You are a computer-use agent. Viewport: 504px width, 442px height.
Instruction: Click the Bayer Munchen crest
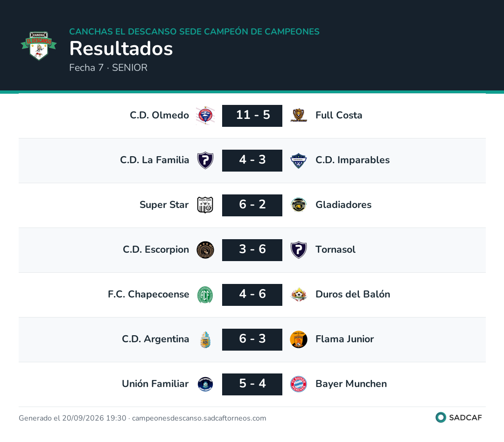coord(299,384)
